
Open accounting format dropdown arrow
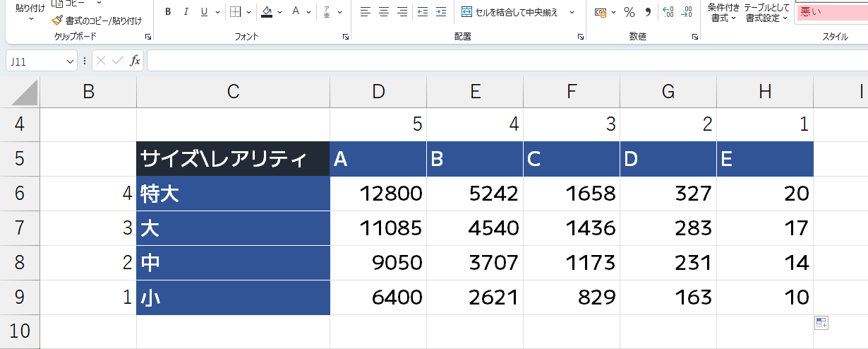[x=613, y=12]
